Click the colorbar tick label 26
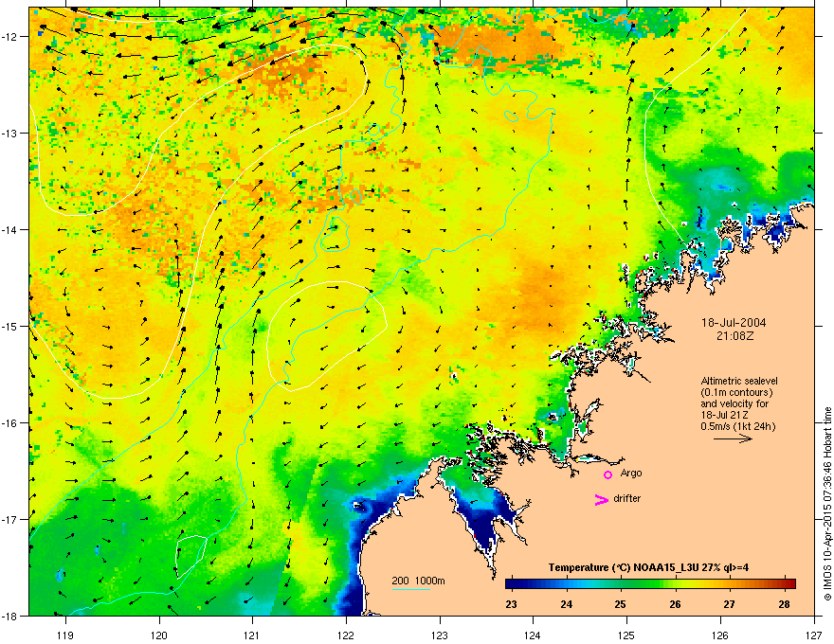Screen dimensions: 834x644 coord(675,604)
